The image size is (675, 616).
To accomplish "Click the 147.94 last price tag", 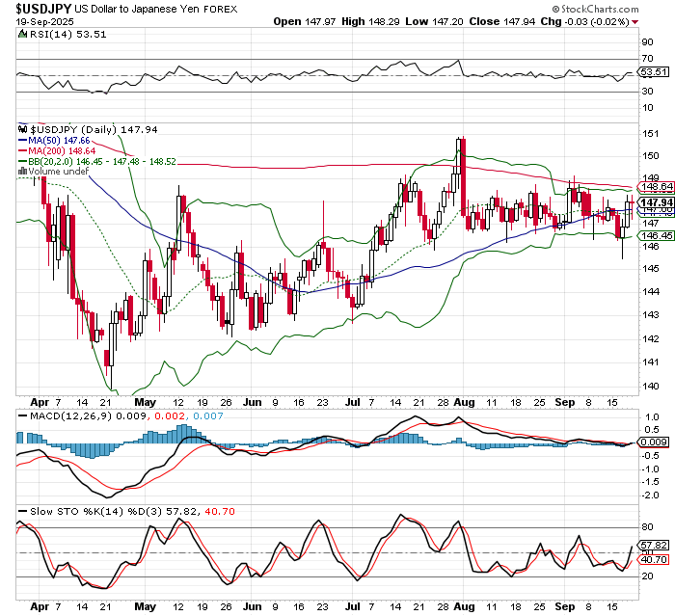I will (654, 203).
